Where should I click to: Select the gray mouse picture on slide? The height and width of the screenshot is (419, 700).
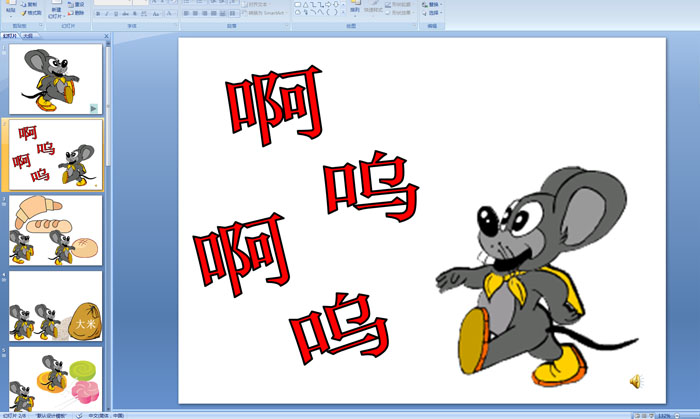pos(537,277)
